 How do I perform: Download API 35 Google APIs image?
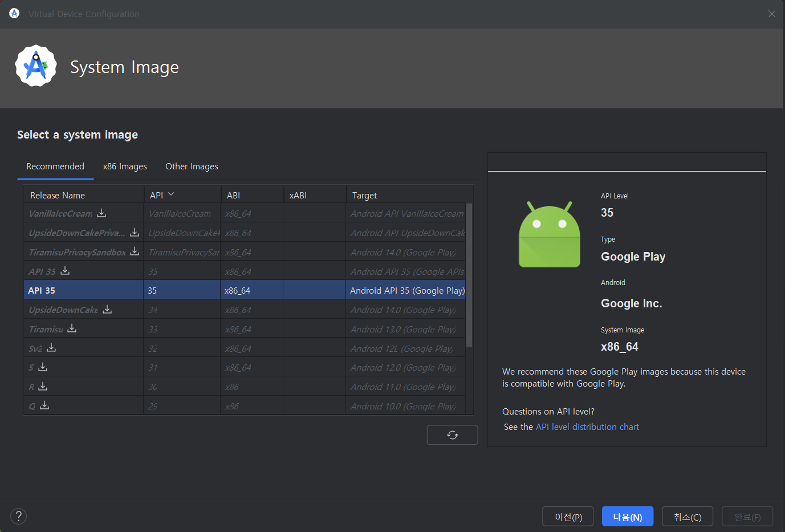[65, 270]
